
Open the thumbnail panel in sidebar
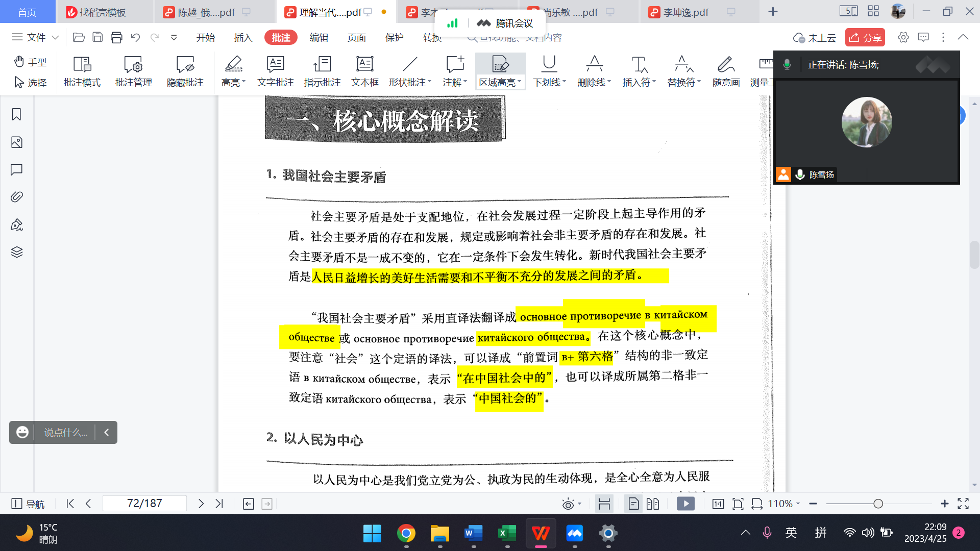[16, 142]
